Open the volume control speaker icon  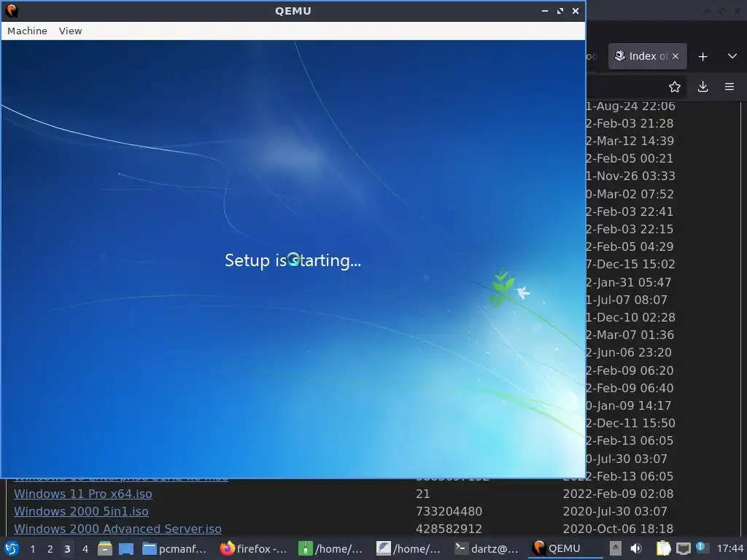636,548
